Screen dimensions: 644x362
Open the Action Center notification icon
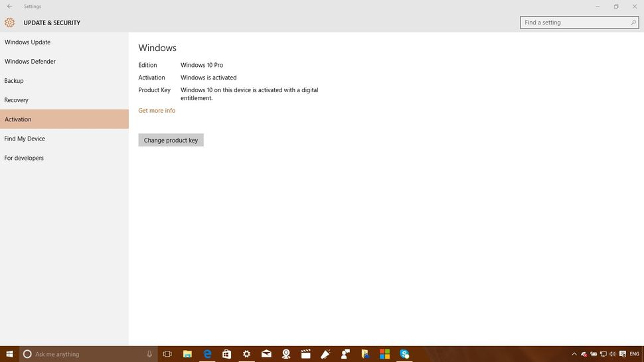click(x=623, y=354)
